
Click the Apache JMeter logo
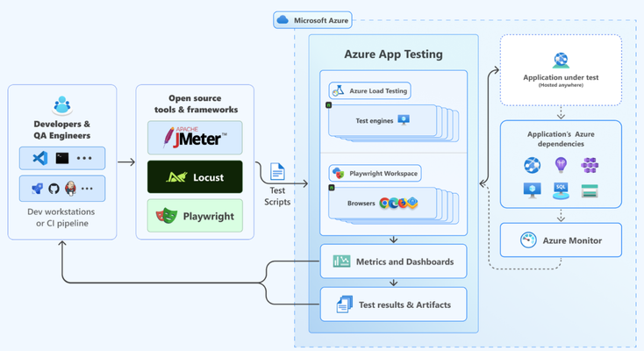(x=195, y=137)
